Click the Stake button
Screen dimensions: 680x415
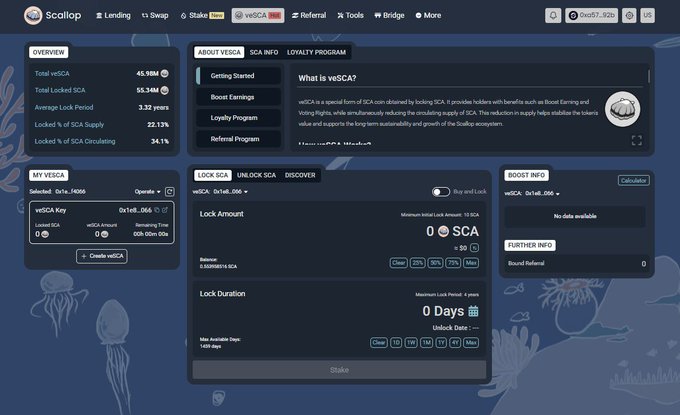339,370
